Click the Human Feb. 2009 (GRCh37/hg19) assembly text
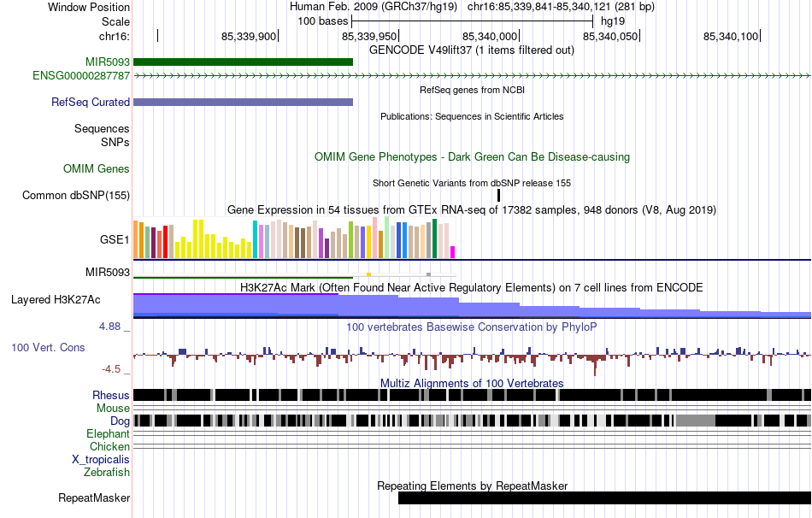Image resolution: width=812 pixels, height=518 pixels. point(374,7)
